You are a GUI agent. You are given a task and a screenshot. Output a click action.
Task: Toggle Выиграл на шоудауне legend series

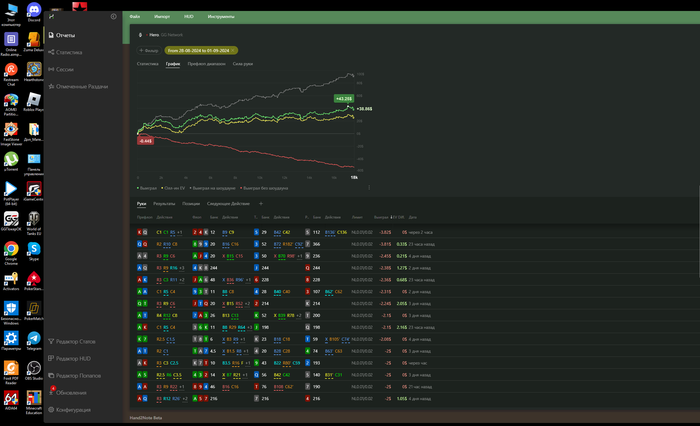coord(212,188)
